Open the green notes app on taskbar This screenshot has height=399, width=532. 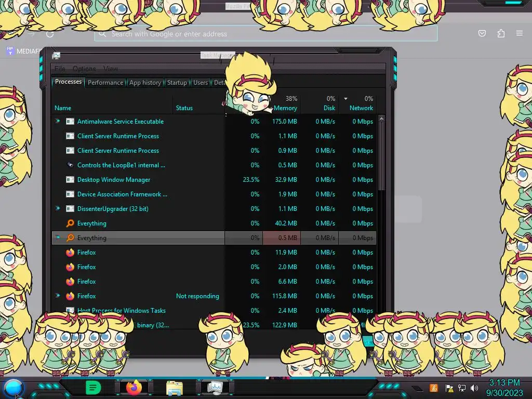[x=93, y=388]
